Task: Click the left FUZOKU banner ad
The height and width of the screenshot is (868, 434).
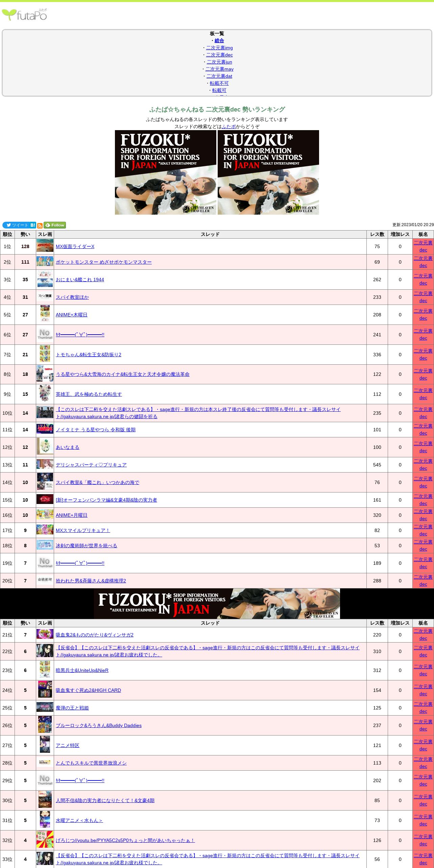Action: (x=166, y=172)
